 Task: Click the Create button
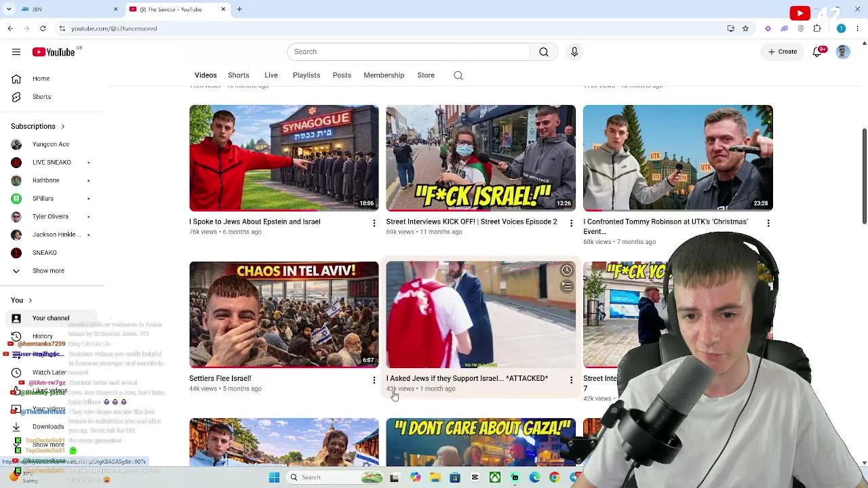pos(783,52)
